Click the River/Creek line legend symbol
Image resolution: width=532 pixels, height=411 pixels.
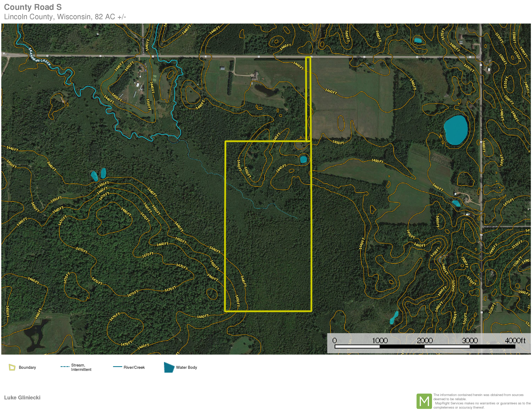[117, 367]
